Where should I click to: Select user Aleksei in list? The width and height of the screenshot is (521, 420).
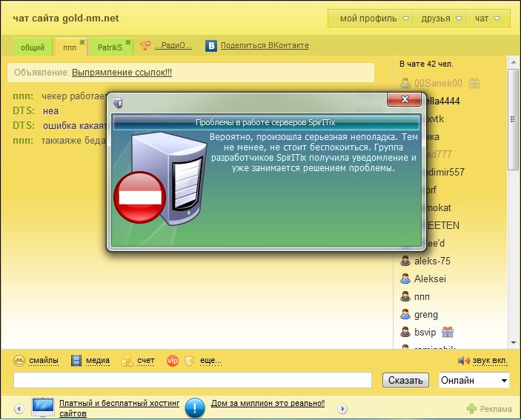tap(430, 279)
